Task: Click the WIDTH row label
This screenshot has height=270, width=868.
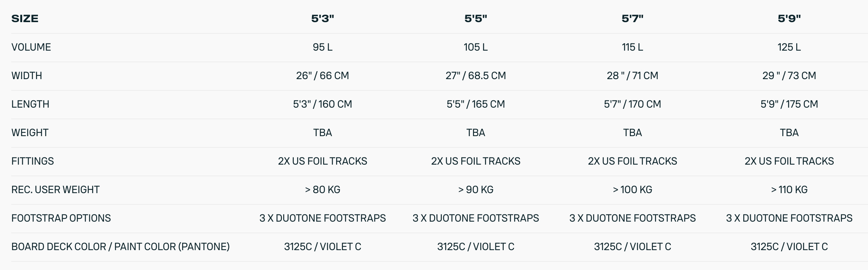Action: tap(27, 76)
